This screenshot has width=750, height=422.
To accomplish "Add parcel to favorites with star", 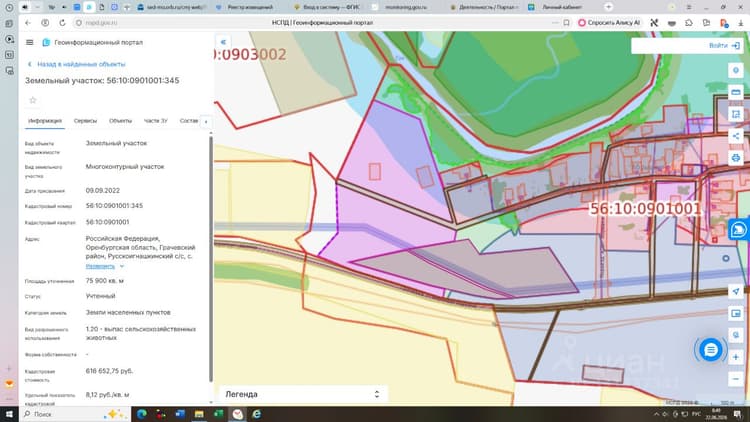I will 33,100.
